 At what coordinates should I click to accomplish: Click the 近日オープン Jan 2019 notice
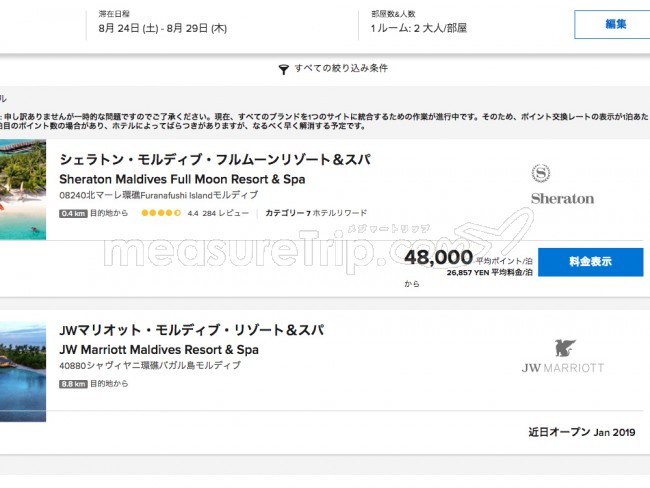581,432
